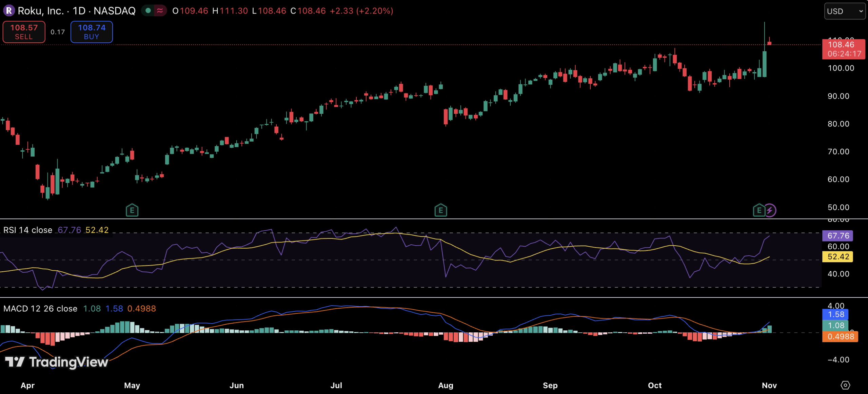This screenshot has width=868, height=394.
Task: Open the earnings marker near May
Action: click(132, 210)
